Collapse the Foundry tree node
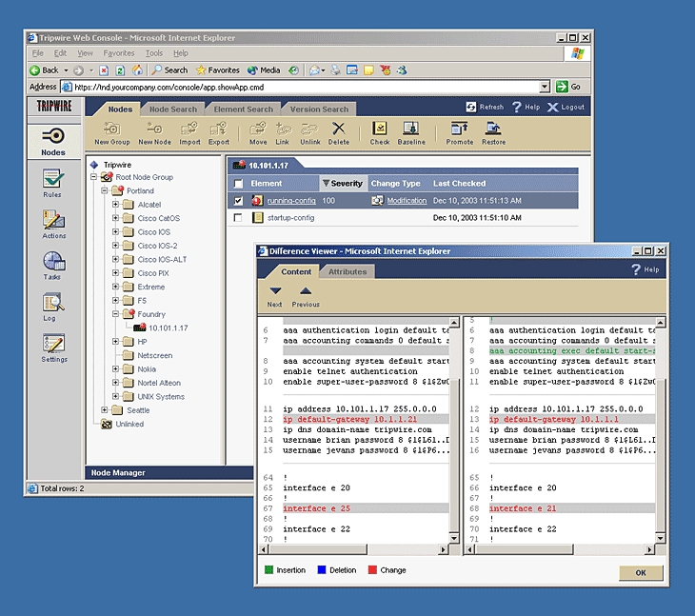Screen dimensions: 695x616 point(116,314)
